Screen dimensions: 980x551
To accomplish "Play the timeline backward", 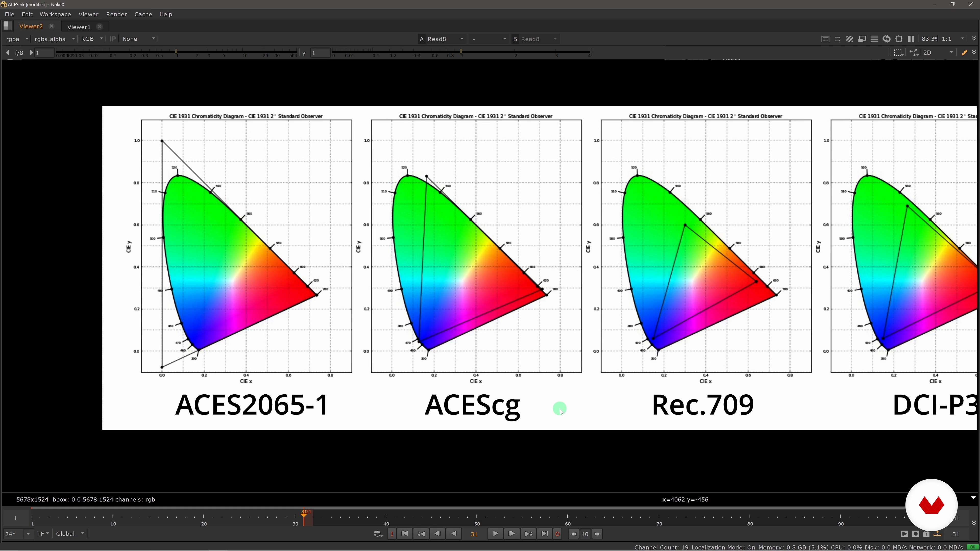I will (x=454, y=534).
